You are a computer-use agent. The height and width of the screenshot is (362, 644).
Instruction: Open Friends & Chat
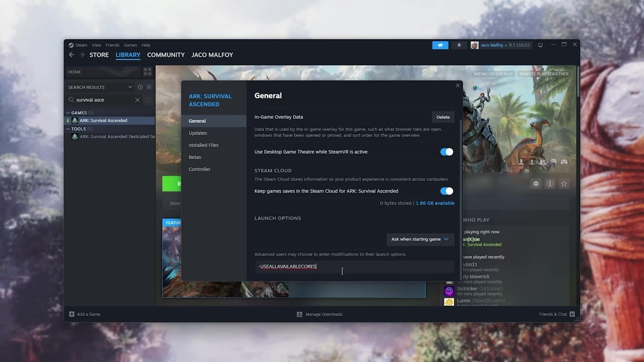[553, 314]
